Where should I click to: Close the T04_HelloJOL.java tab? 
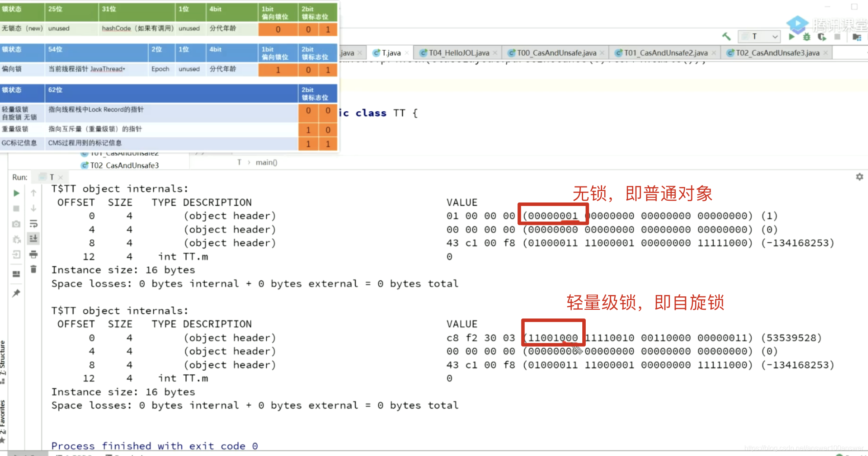coord(495,53)
